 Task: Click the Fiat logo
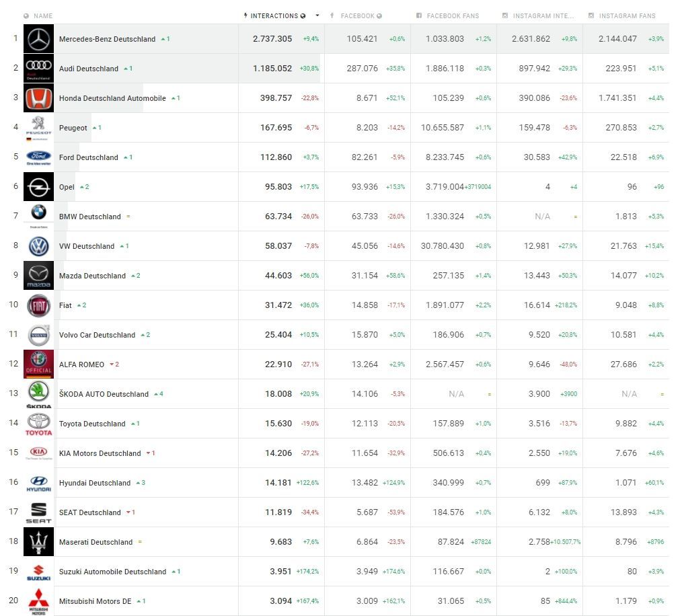[38, 305]
